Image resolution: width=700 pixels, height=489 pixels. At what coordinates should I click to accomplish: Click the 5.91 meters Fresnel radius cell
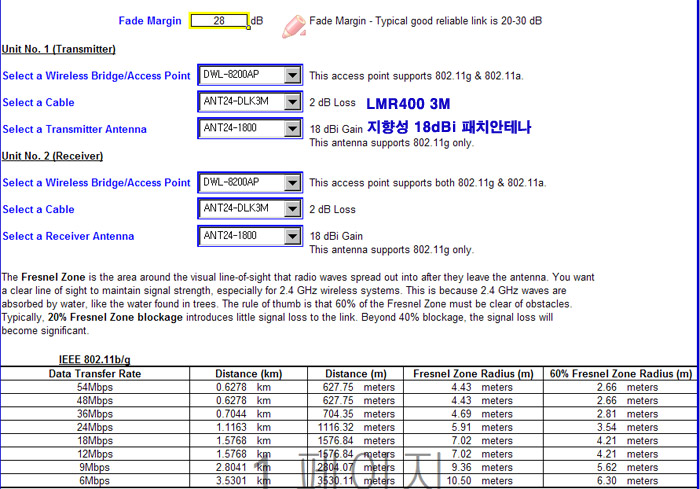click(x=473, y=427)
